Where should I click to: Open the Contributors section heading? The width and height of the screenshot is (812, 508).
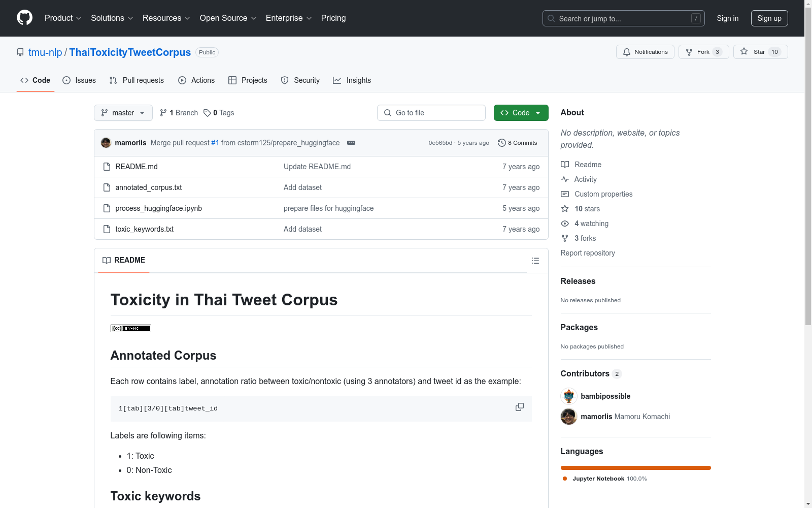click(x=591, y=373)
